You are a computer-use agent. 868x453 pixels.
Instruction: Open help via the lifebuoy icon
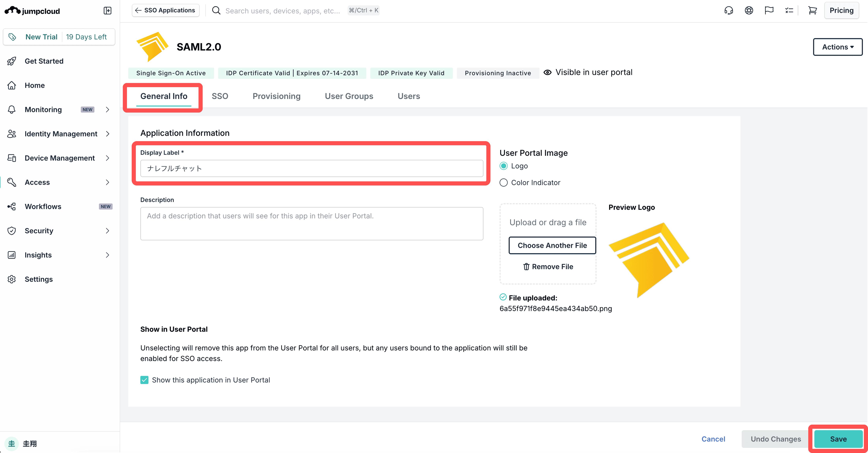pos(749,10)
